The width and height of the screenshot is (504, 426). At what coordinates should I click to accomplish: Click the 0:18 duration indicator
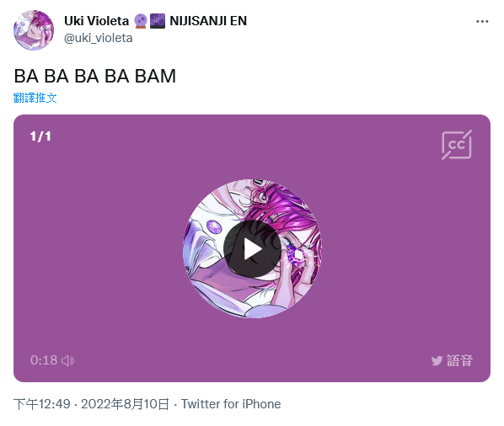click(44, 360)
